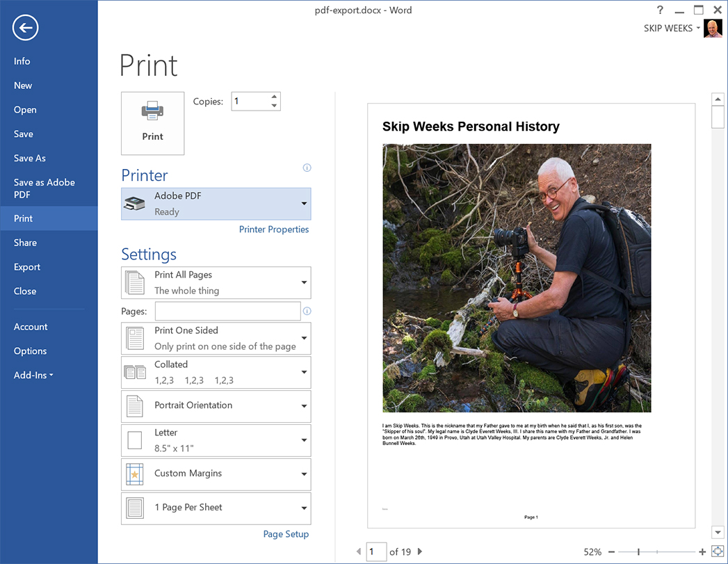Expand the Portrait Orientation dropdown
Viewport: 728px width, 564px height.
(216, 406)
